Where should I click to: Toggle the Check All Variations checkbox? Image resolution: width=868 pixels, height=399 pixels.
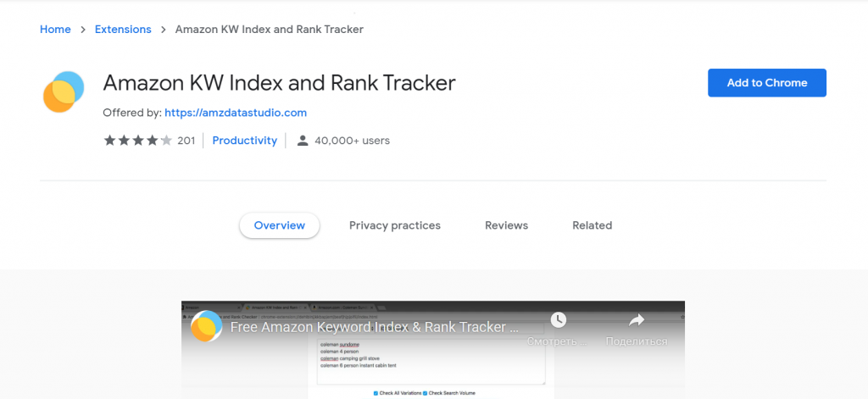coord(376,393)
